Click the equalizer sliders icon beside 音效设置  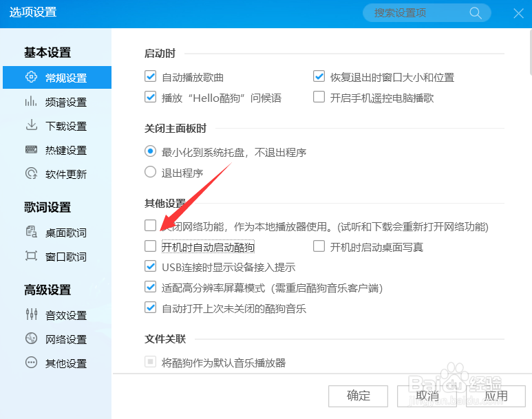coord(31,314)
